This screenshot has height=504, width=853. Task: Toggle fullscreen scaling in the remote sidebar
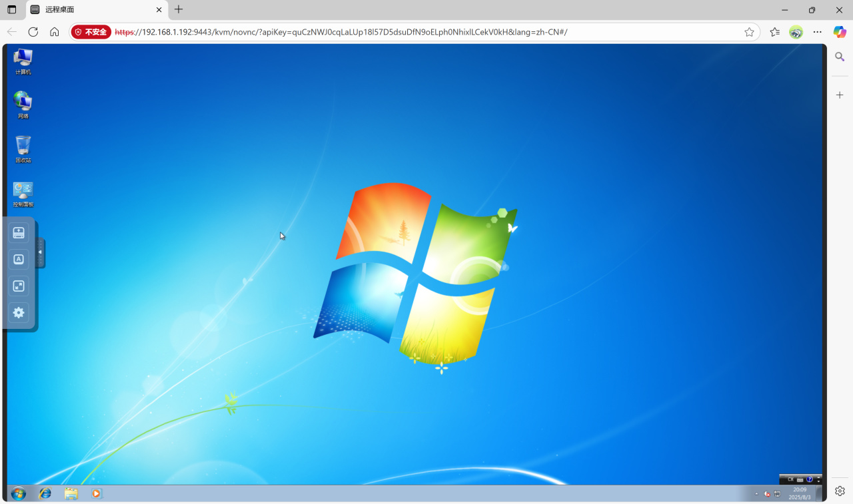[19, 286]
